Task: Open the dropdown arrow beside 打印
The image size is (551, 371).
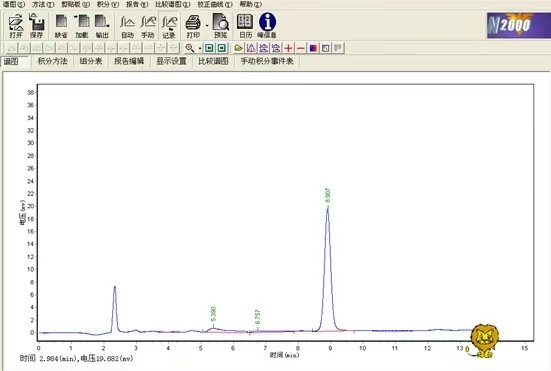Action: [207, 26]
